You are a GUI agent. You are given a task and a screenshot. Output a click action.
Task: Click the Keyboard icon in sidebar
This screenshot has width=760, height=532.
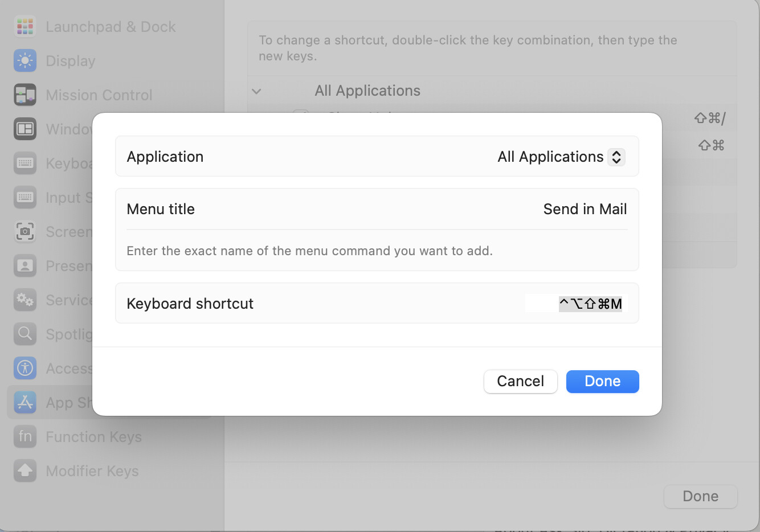pyautogui.click(x=25, y=163)
